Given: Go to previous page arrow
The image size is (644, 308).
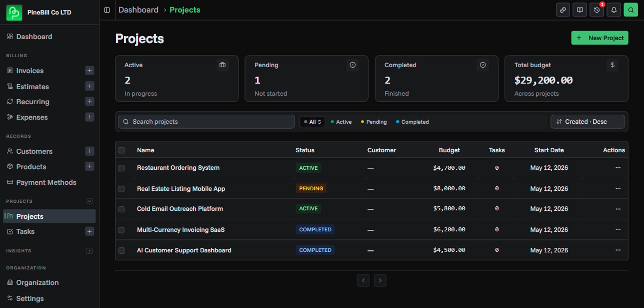Looking at the screenshot, I should pos(363,280).
